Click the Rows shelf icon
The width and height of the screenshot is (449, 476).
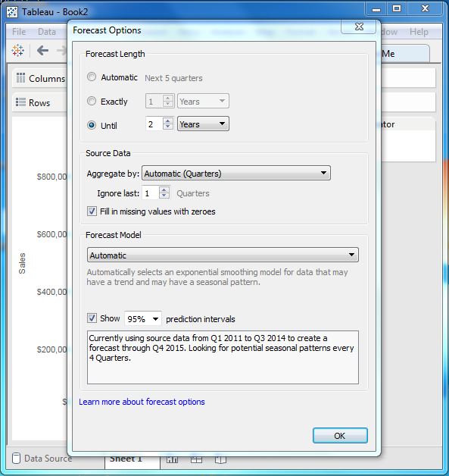[20, 102]
